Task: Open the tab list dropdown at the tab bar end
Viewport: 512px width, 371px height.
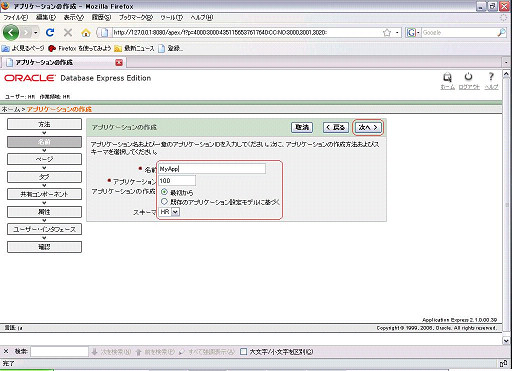Action: (506, 62)
